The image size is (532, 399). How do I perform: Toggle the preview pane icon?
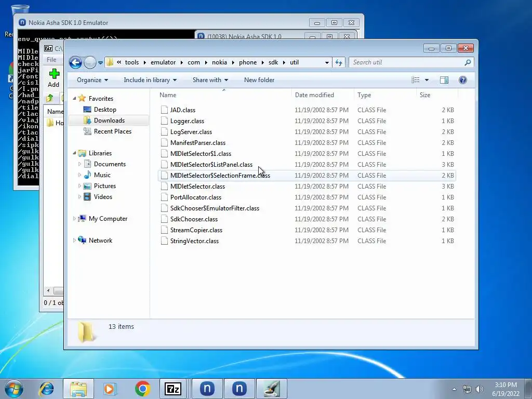click(x=444, y=80)
